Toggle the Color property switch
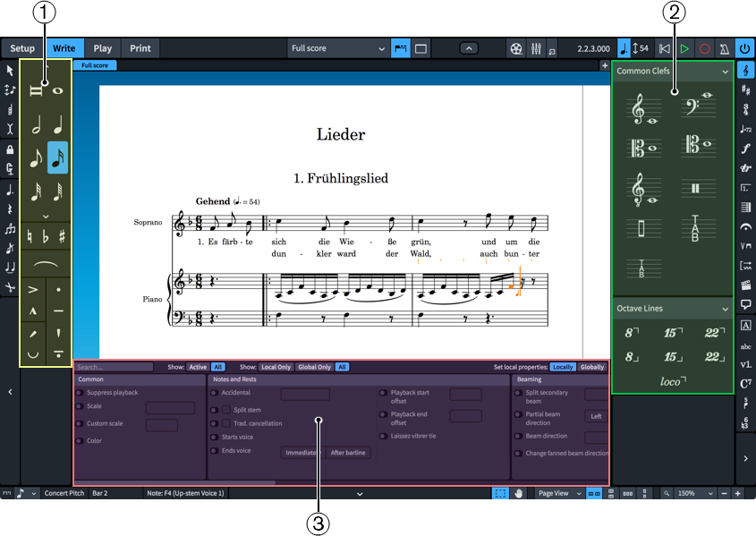The image size is (756, 536). coord(80,440)
